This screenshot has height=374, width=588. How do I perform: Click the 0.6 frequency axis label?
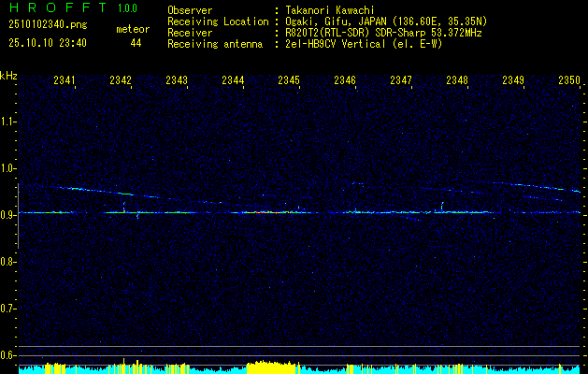click(x=8, y=354)
